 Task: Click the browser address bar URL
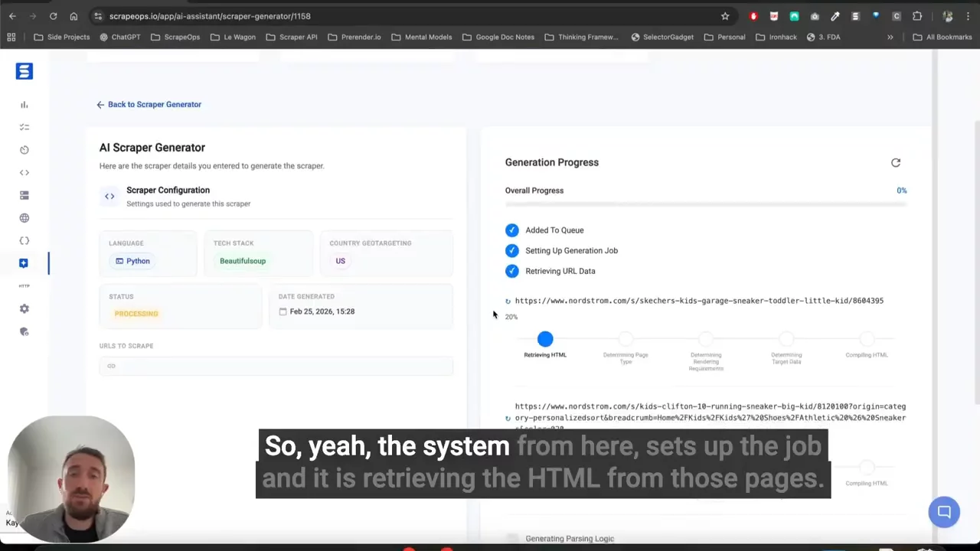point(210,16)
